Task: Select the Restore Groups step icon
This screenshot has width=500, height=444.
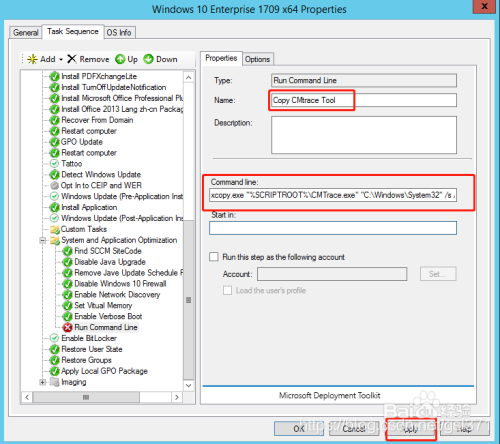Action: point(54,360)
